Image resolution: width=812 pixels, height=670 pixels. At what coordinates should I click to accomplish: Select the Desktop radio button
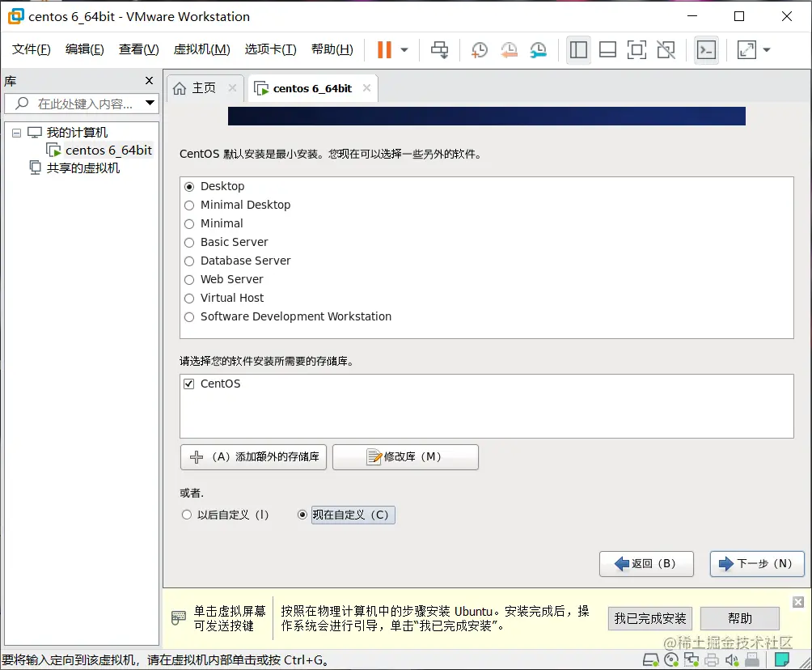pyautogui.click(x=189, y=187)
